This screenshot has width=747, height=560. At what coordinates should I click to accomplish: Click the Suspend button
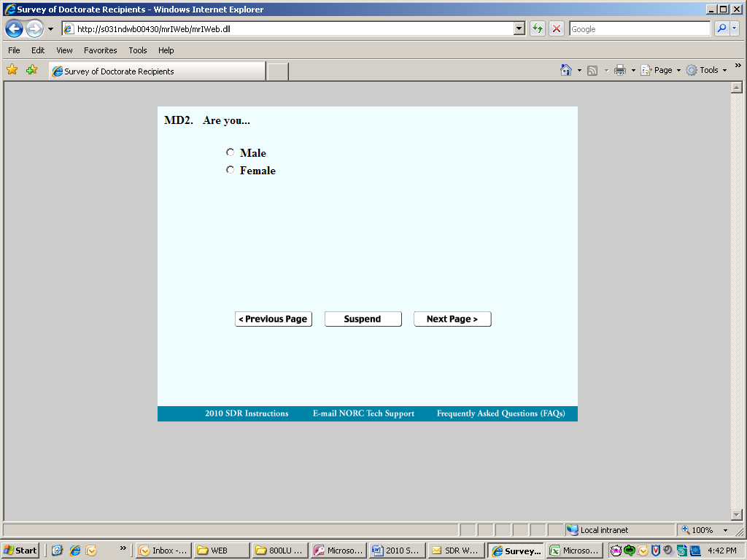click(x=363, y=319)
